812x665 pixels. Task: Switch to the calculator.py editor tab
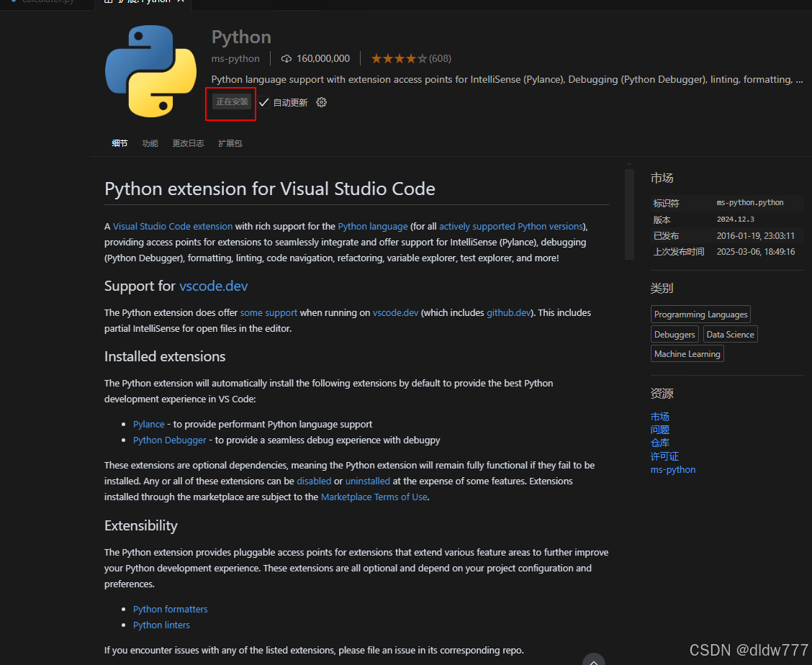coord(47,1)
